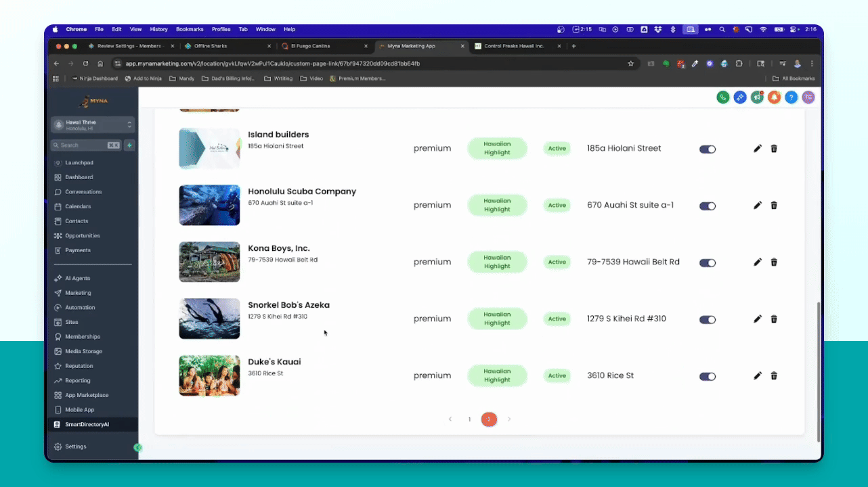Click the current page 2 button

(x=489, y=419)
